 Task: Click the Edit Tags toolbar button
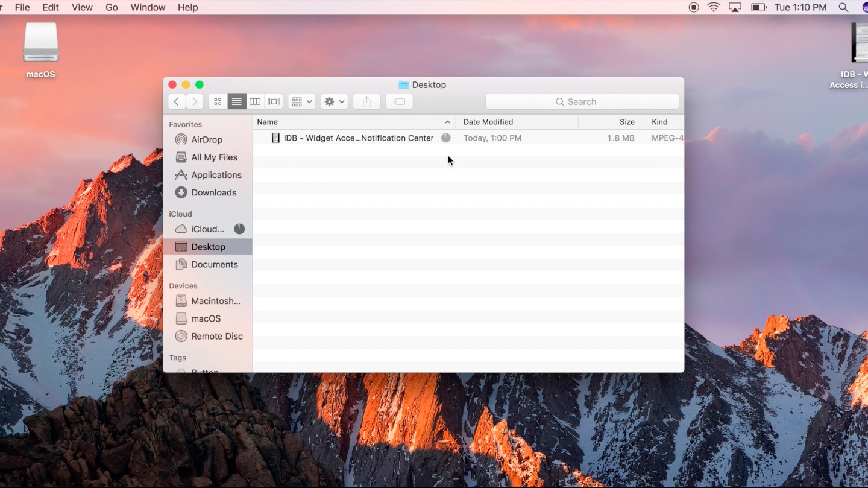(399, 102)
